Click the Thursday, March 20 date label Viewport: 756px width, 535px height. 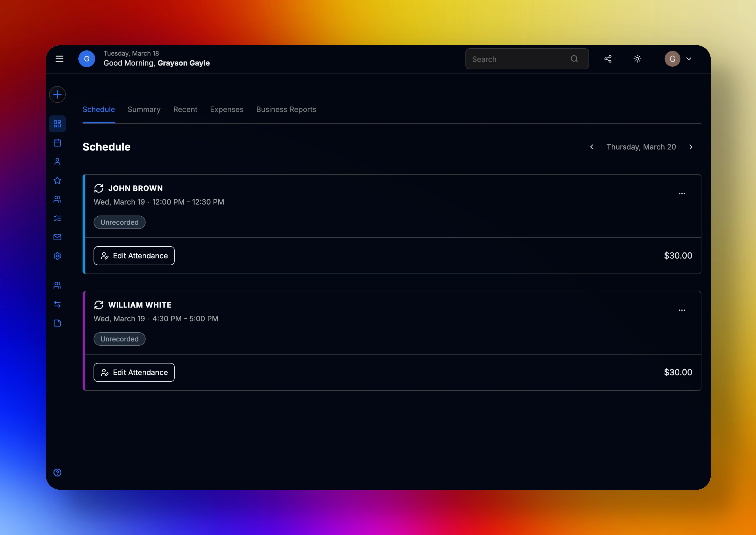[x=641, y=147]
